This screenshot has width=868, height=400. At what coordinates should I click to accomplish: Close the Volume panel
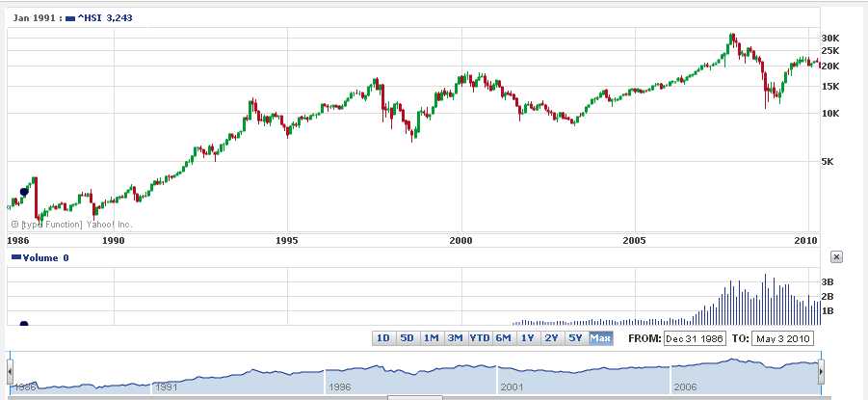click(x=835, y=256)
